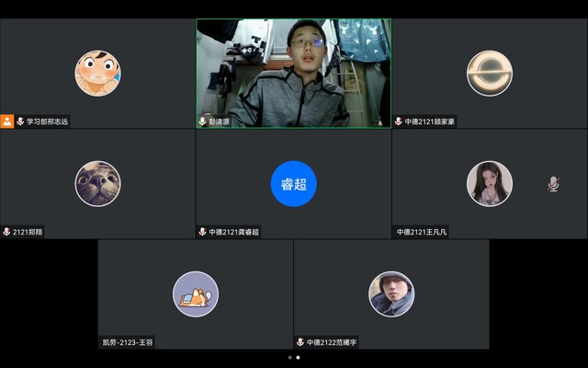The width and height of the screenshot is (588, 368).
Task: Click the cat avatar of 2121郑翔
Action: [x=97, y=183]
